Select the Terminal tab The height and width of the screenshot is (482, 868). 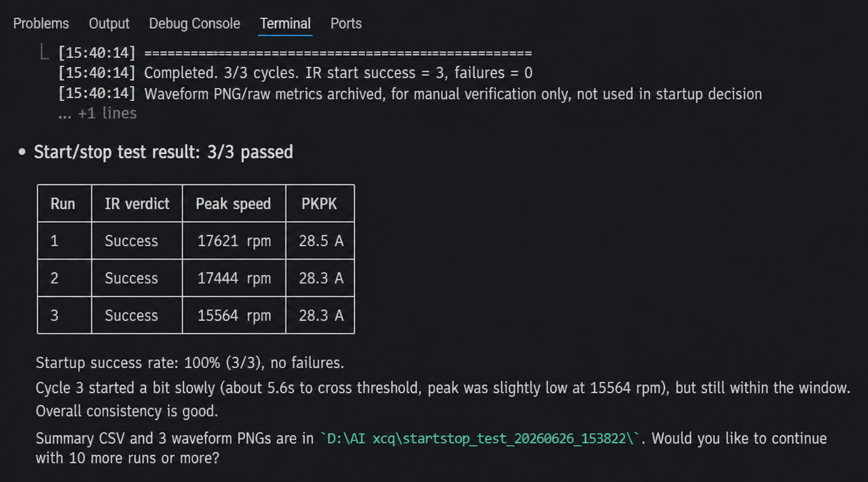click(285, 24)
